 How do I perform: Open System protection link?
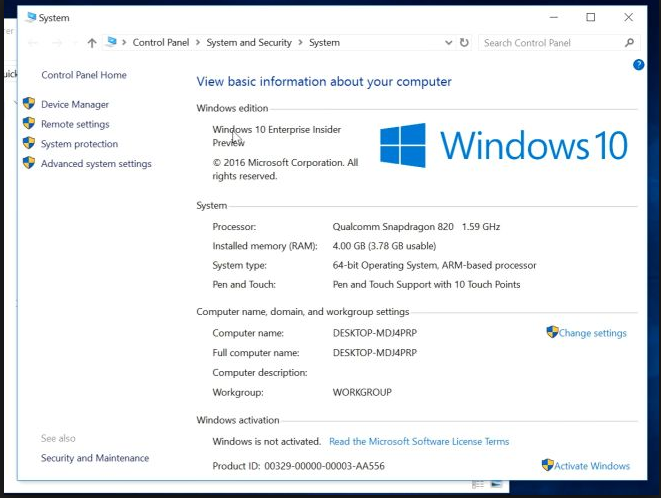pos(79,144)
